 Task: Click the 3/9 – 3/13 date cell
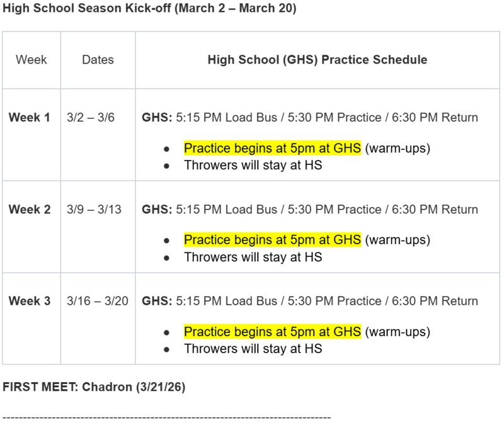[94, 210]
